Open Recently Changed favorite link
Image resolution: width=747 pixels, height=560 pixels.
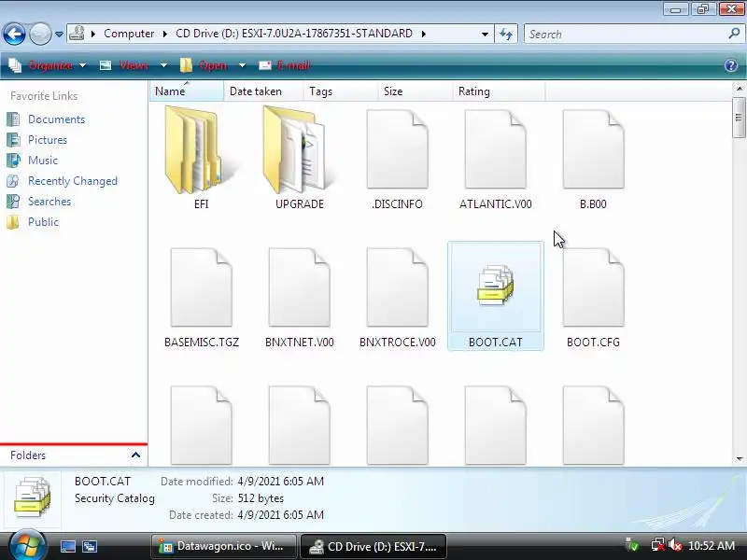(73, 181)
